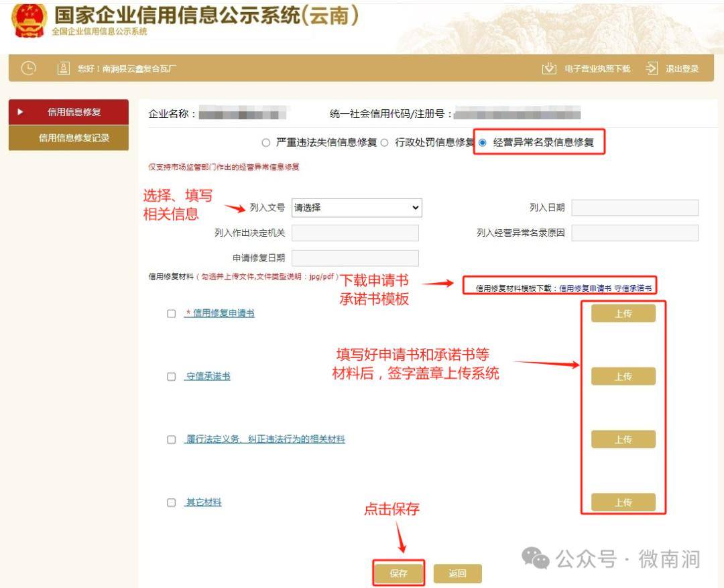This screenshot has width=724, height=588.
Task: Select 请选择 in the document number combo box
Action: 357,208
